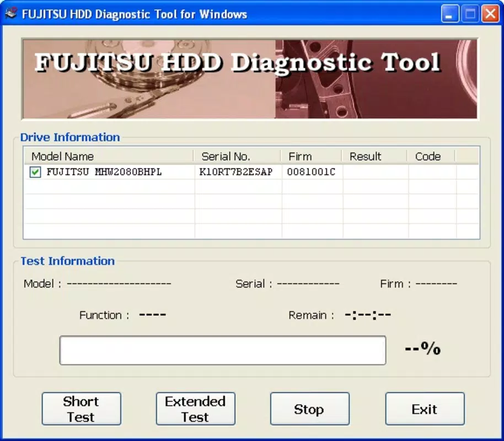Click the FUJITSU HDD Diagnostic Tool banner

pos(250,79)
